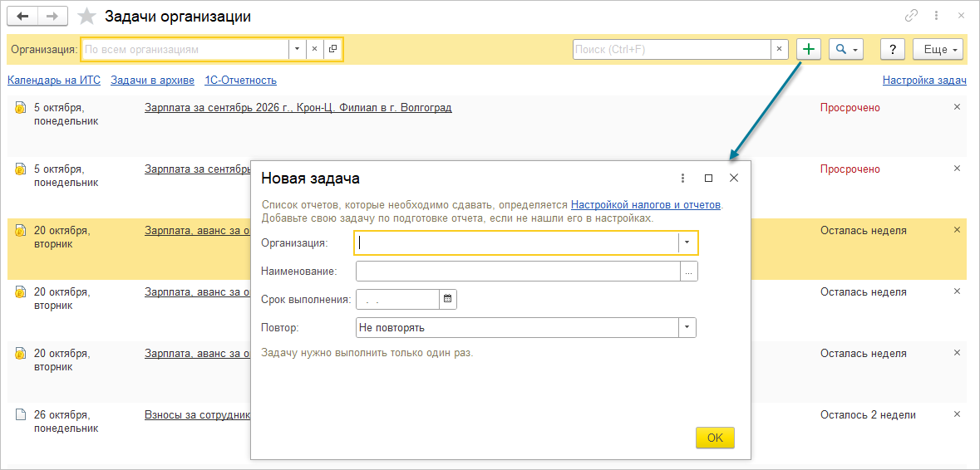This screenshot has height=470, width=980.
Task: Click the Не повторять value field
Action: [x=518, y=328]
